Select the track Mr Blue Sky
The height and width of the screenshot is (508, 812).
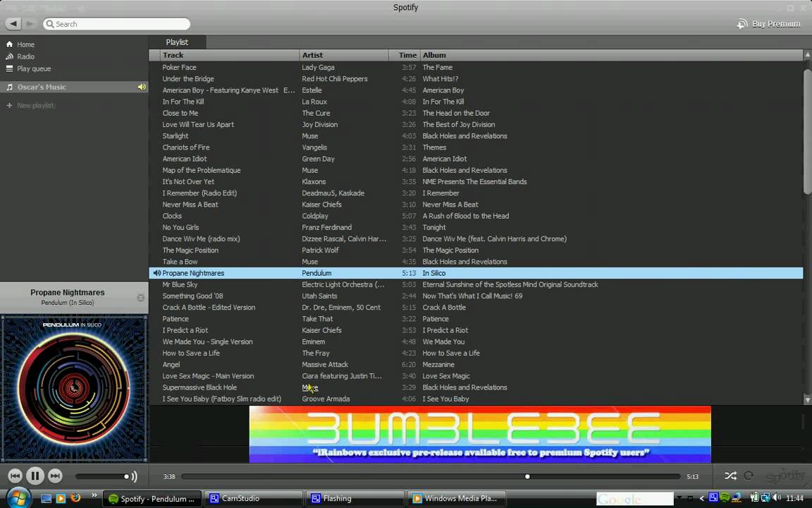point(180,284)
